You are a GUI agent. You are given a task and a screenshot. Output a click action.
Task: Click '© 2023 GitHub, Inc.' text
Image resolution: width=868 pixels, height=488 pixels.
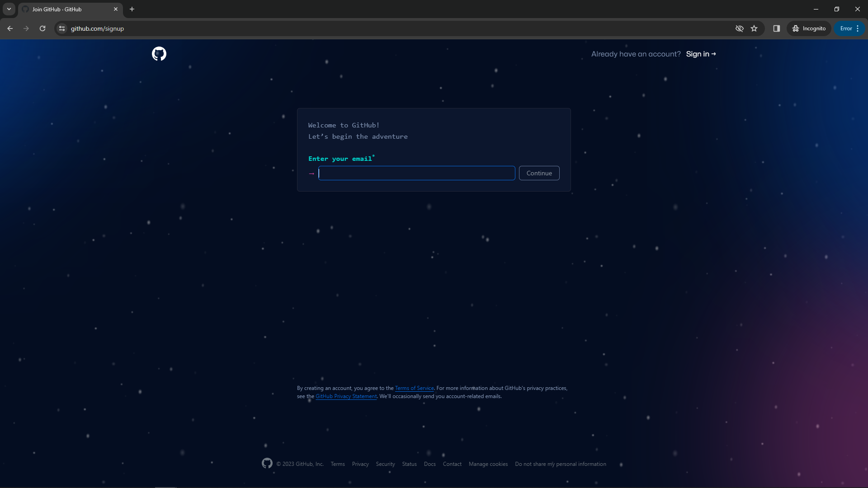(x=300, y=464)
